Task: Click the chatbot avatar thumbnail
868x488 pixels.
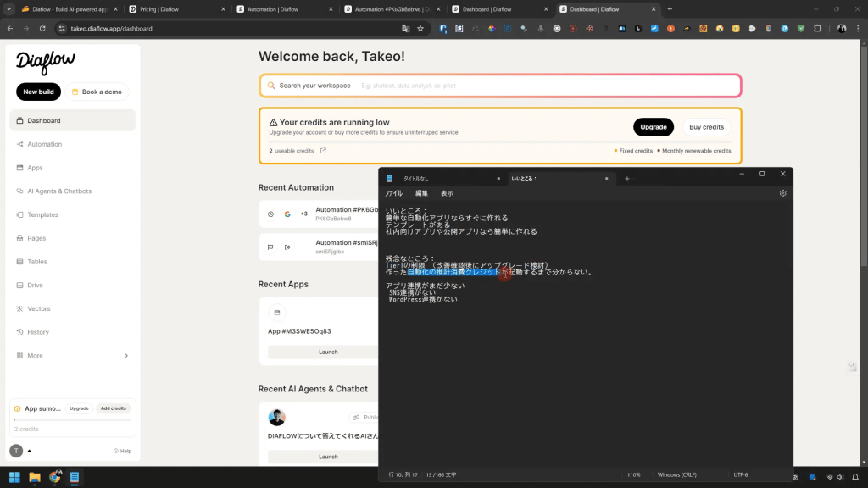Action: (277, 417)
